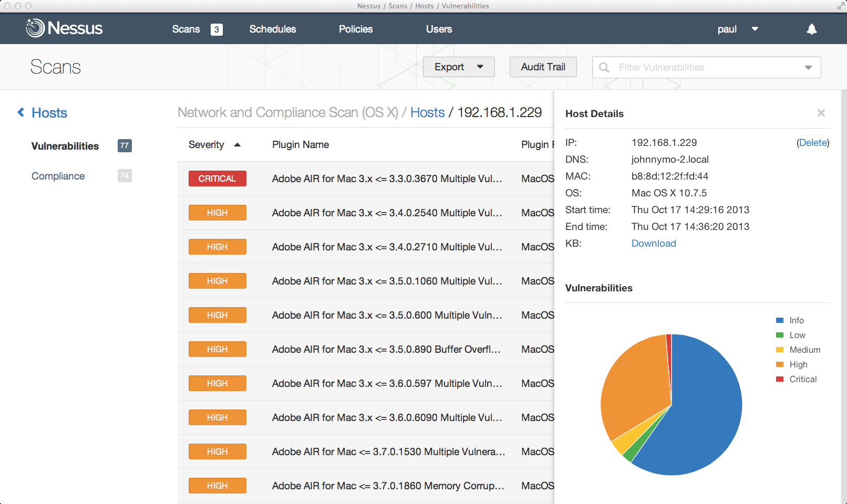The image size is (847, 504).
Task: Toggle Severity sort arrow
Action: (x=237, y=144)
